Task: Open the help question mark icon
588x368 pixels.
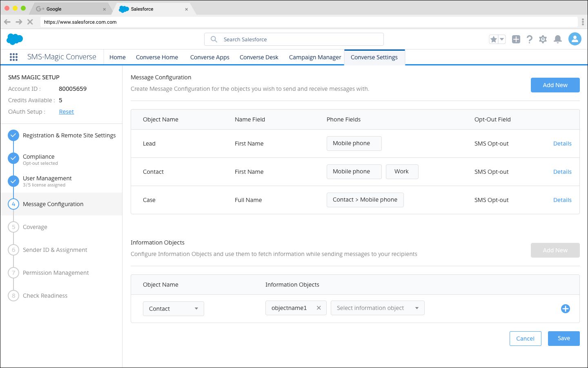Action: [x=530, y=39]
